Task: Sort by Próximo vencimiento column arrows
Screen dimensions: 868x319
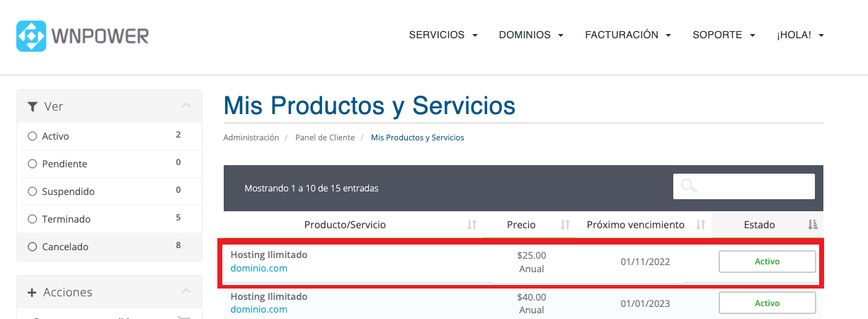Action: (701, 225)
